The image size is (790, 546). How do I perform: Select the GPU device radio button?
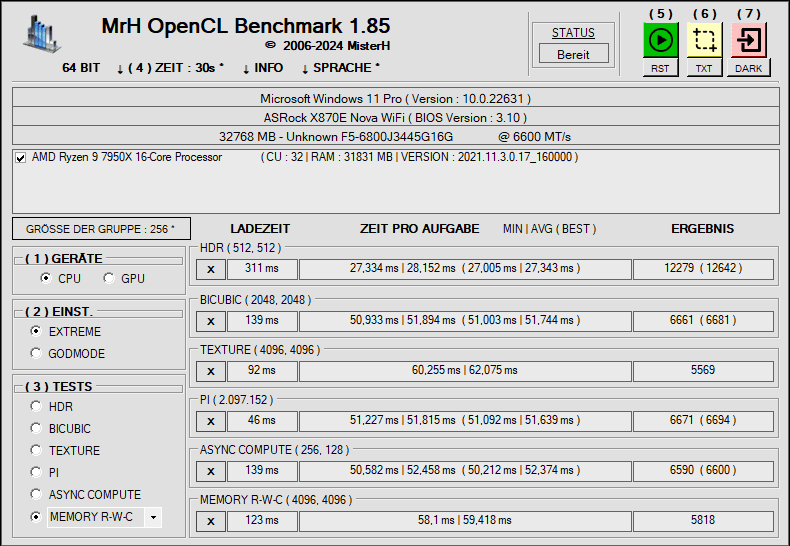click(109, 278)
